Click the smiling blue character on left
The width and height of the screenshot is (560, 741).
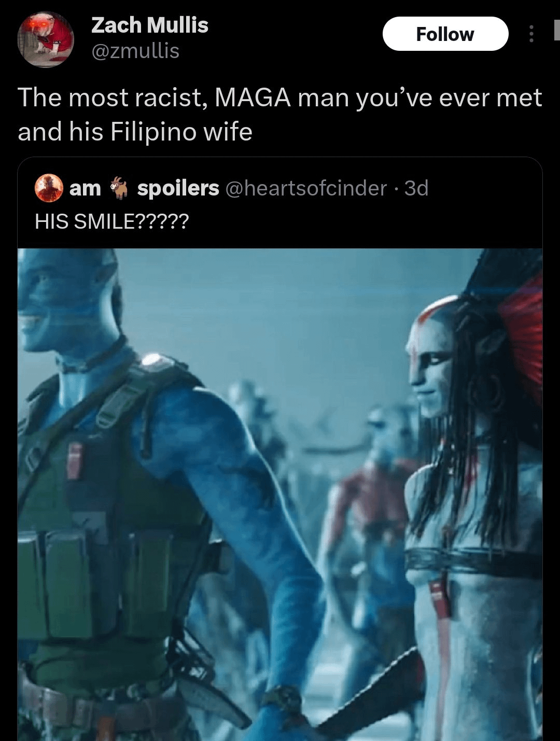(x=156, y=493)
